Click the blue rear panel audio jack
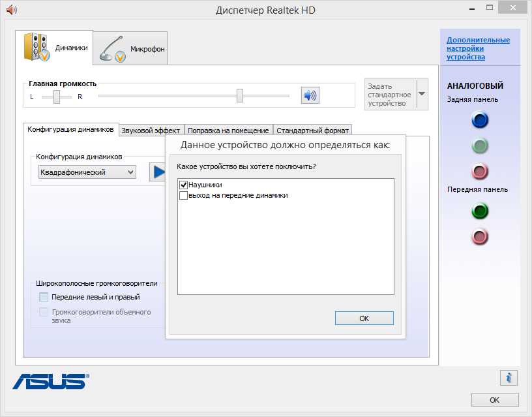 [x=480, y=120]
